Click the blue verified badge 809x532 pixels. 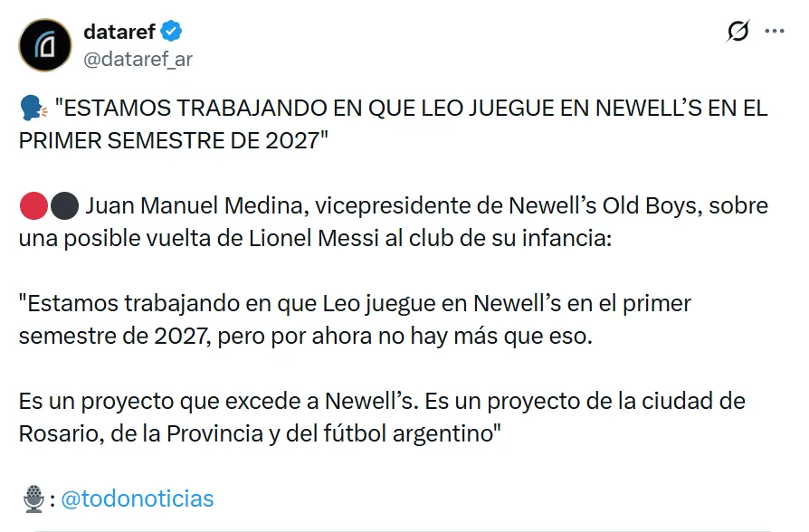point(172,33)
